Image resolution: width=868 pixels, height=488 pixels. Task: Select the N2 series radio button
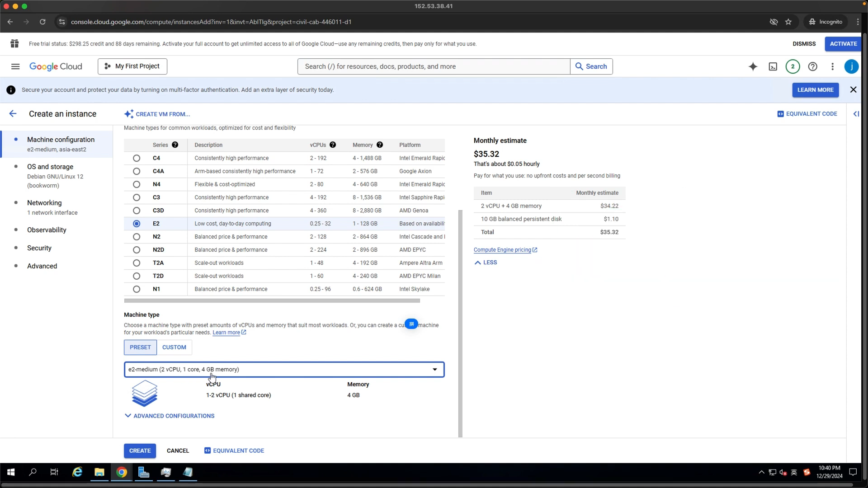137,237
